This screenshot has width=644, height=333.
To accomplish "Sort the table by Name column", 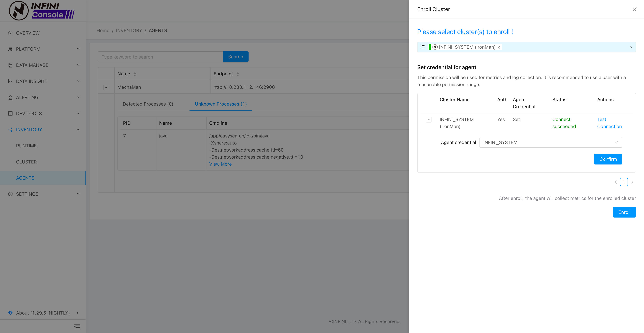I will click(135, 74).
